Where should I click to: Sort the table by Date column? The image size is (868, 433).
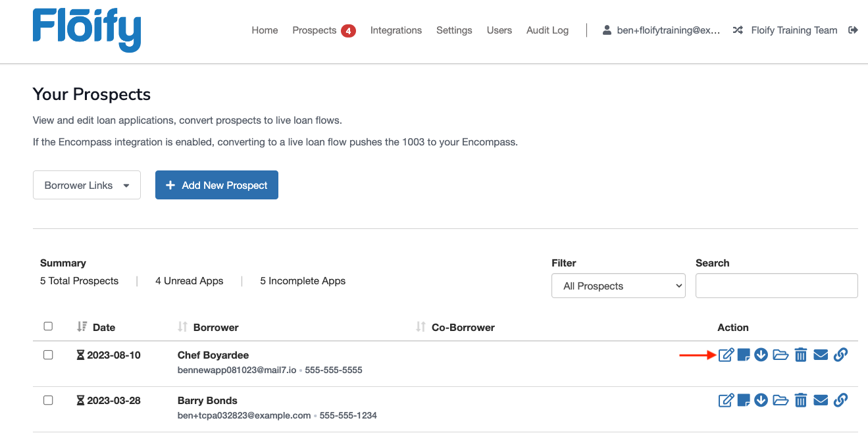click(99, 327)
